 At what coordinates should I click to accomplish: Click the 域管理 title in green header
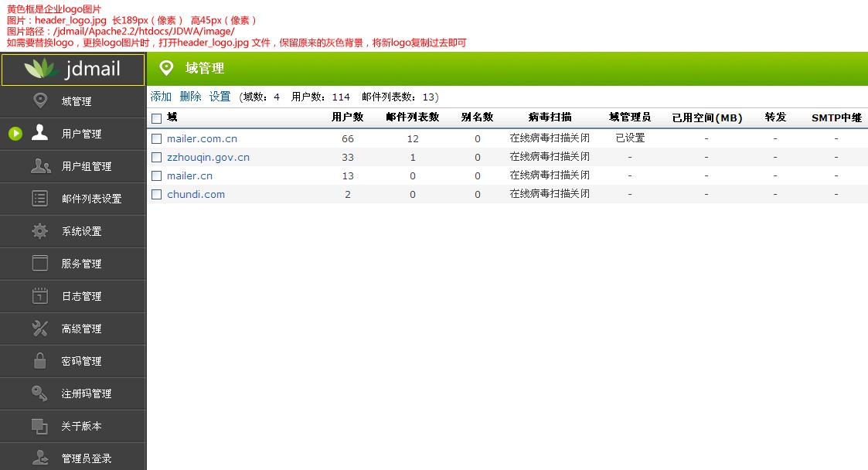tap(205, 68)
